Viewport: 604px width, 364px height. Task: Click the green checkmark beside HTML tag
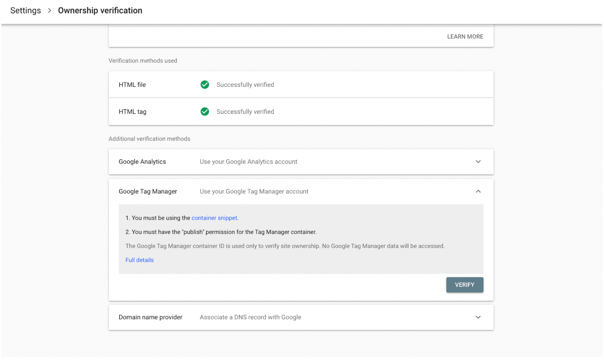[x=205, y=112]
